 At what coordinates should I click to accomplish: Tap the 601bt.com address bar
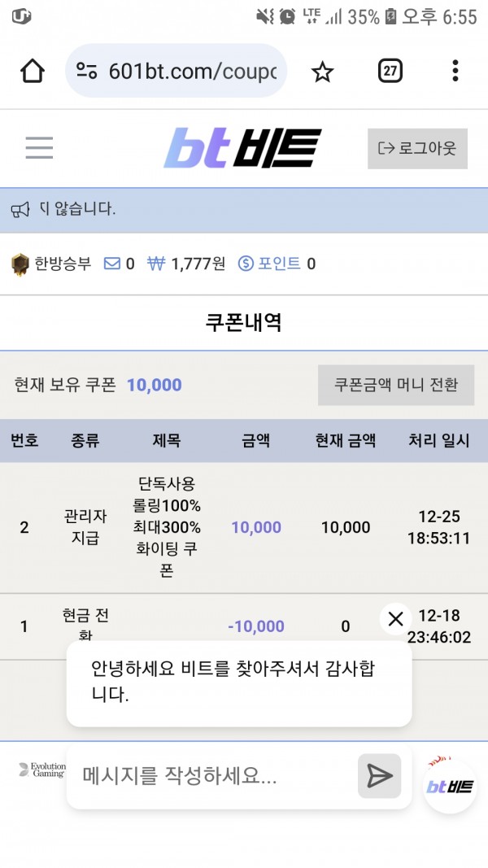[x=176, y=71]
